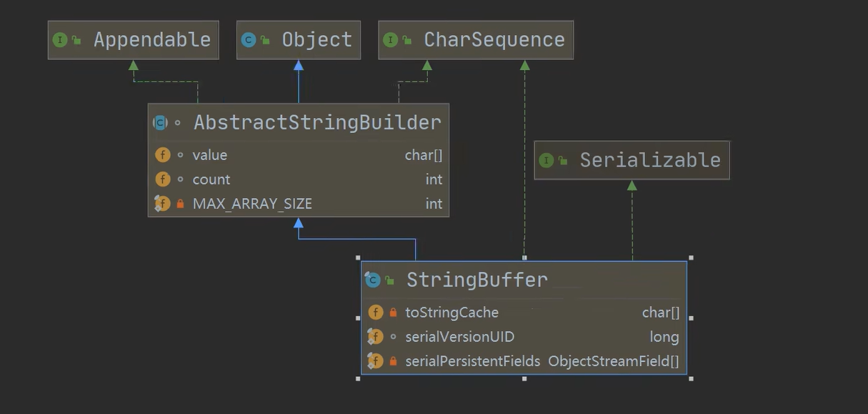
Task: Click the package-private dot icon on AbstractStringBuilder
Action: [177, 123]
